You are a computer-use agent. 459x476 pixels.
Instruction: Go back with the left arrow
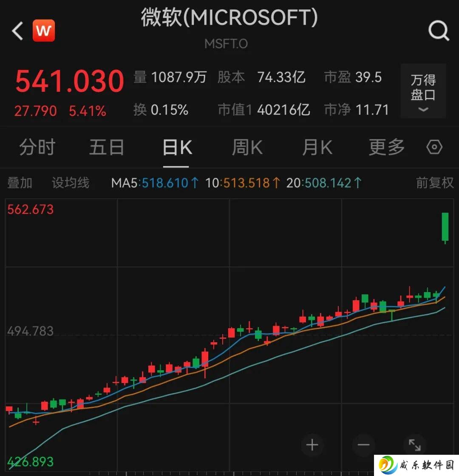(x=17, y=31)
